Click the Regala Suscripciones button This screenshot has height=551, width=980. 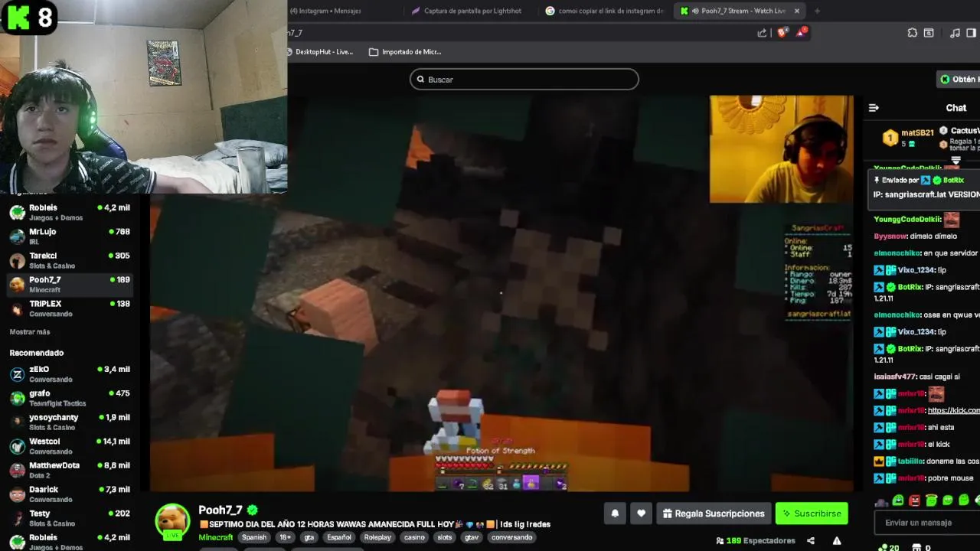[x=714, y=514]
